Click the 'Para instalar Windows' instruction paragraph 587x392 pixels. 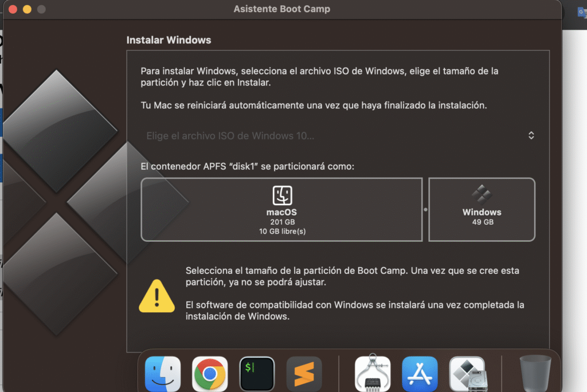[319, 77]
